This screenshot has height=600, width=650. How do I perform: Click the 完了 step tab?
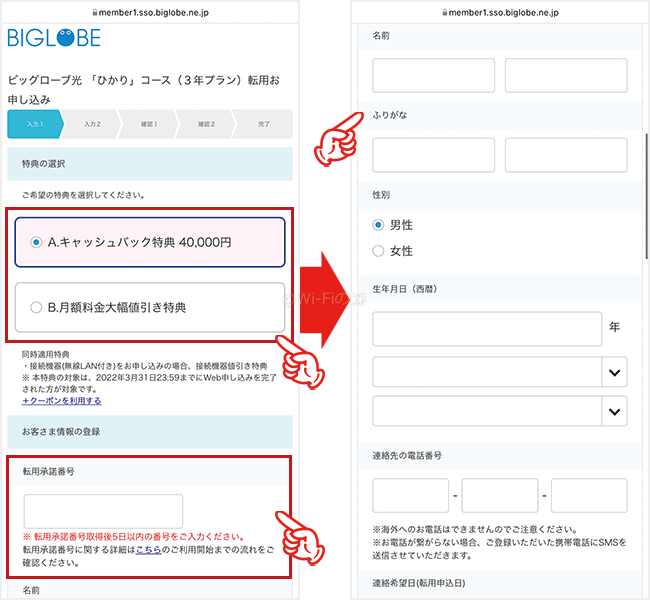(264, 124)
